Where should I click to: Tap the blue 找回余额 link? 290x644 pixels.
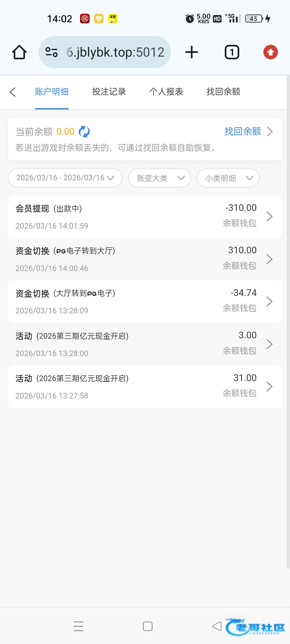(x=243, y=131)
